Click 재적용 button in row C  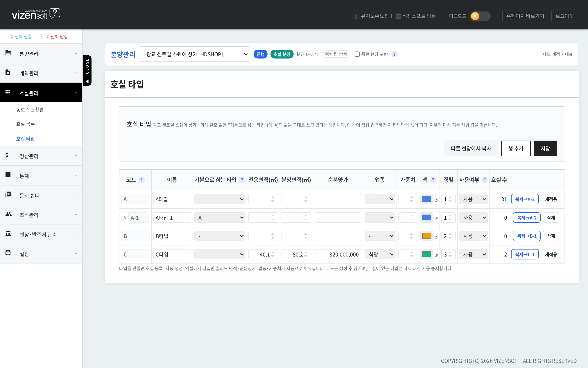[551, 254]
